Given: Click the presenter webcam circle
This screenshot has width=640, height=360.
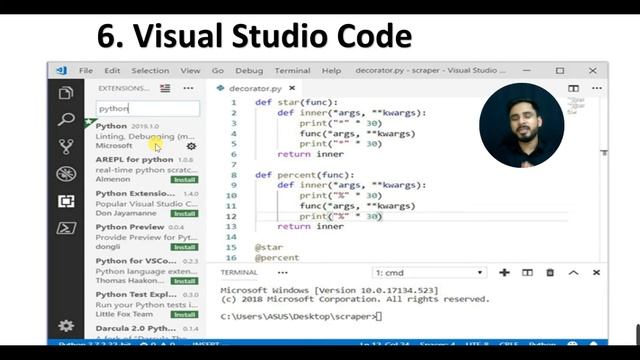Looking at the screenshot, I should click(522, 126).
